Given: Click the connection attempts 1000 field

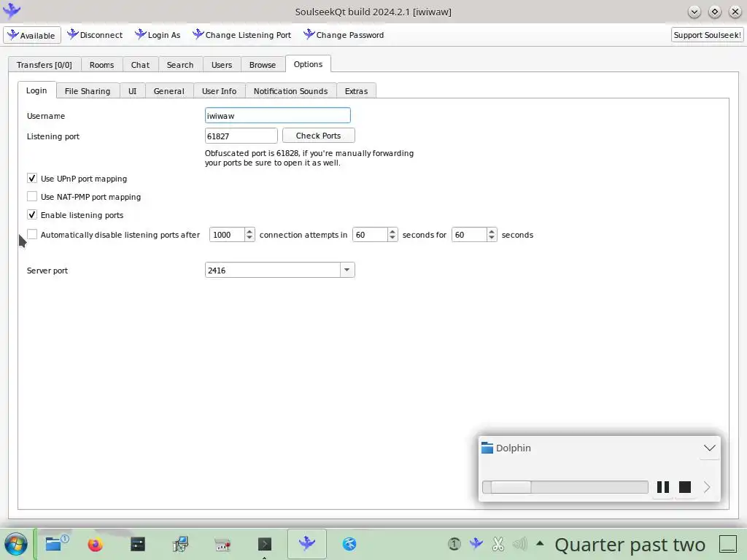Looking at the screenshot, I should (x=228, y=235).
